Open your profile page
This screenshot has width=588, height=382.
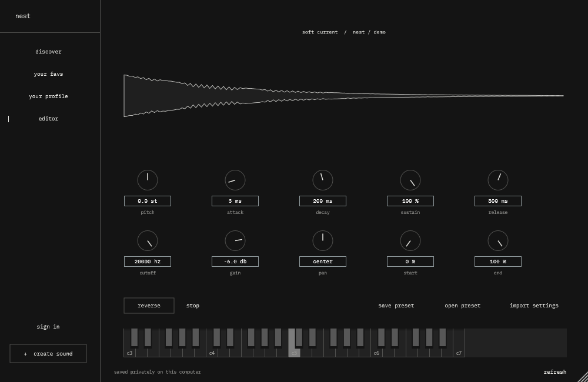tap(48, 96)
